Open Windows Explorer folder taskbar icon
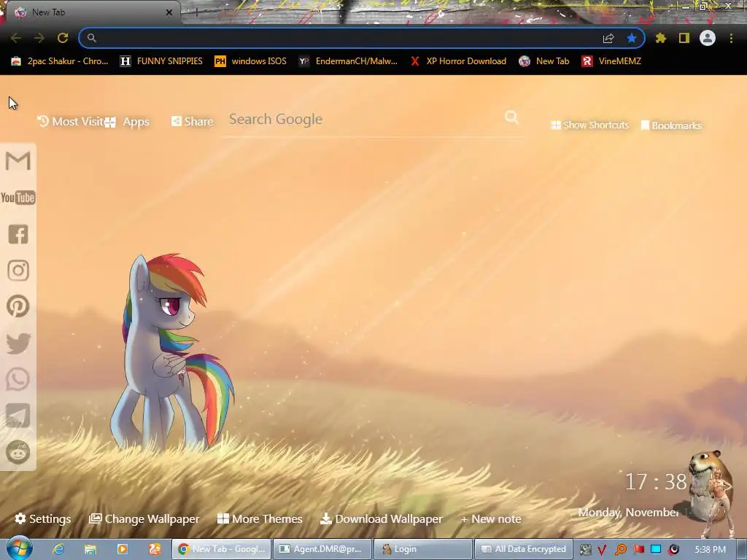Image resolution: width=747 pixels, height=560 pixels. 90,549
